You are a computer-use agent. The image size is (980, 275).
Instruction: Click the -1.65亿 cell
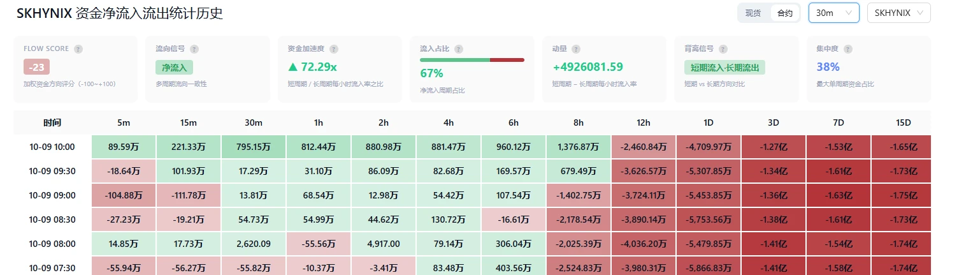[x=901, y=147]
